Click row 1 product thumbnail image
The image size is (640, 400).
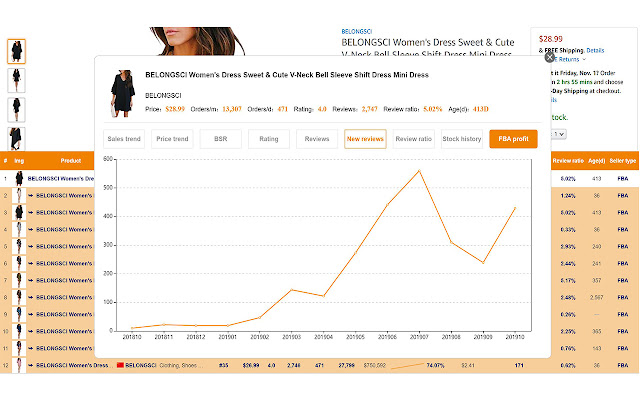pyautogui.click(x=19, y=178)
